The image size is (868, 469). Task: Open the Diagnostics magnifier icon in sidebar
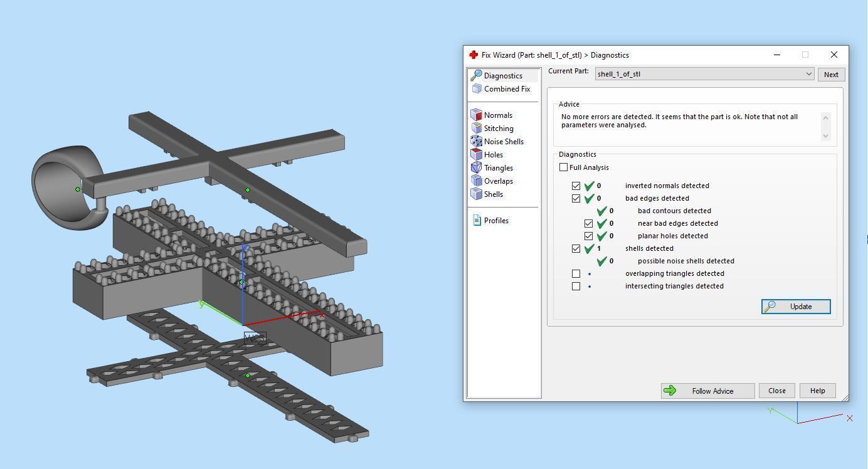pyautogui.click(x=476, y=75)
